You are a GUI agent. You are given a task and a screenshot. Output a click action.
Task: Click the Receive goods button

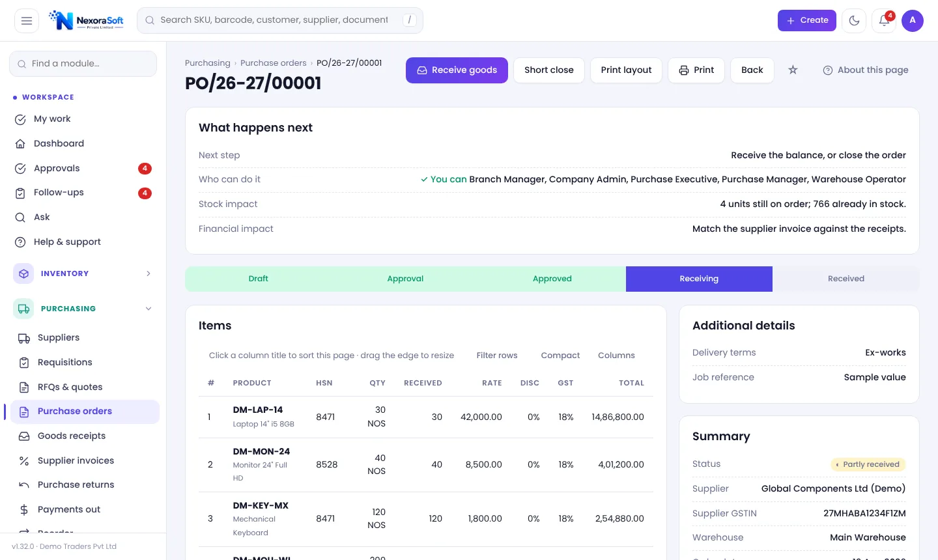pyautogui.click(x=457, y=70)
